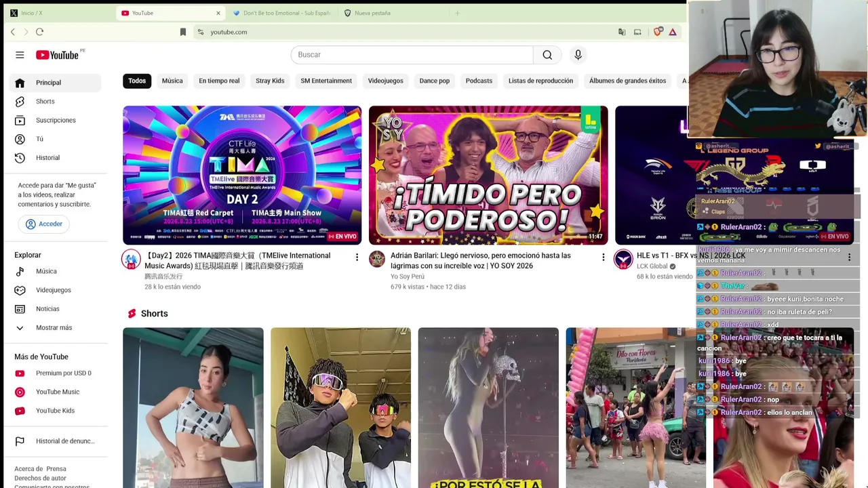
Task: Select the En tiempo real chip
Action: (219, 81)
